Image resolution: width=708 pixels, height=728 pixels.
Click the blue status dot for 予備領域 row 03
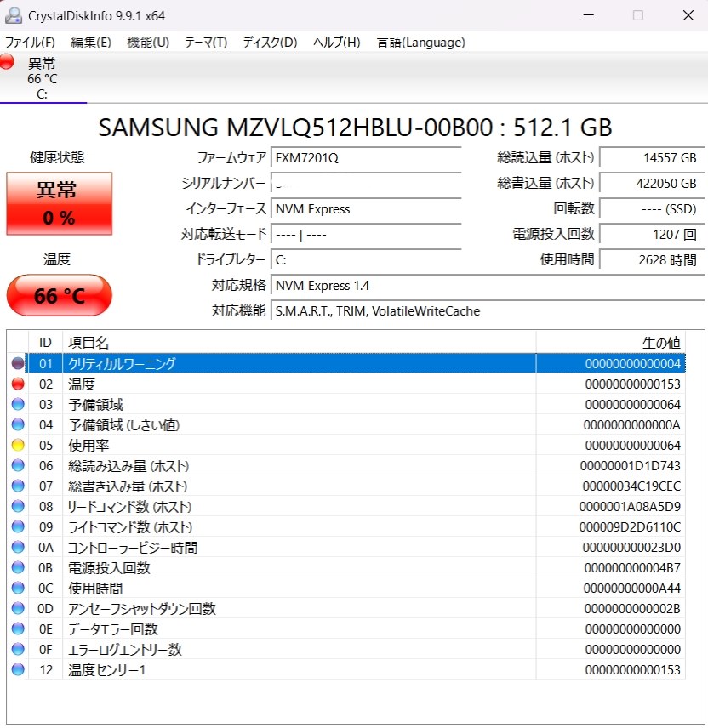tap(18, 404)
